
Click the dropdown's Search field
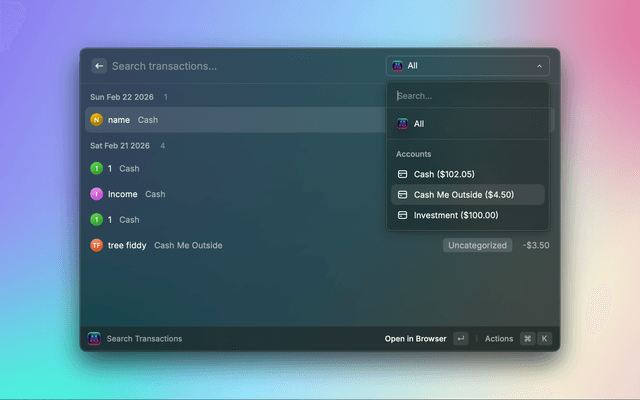point(467,96)
